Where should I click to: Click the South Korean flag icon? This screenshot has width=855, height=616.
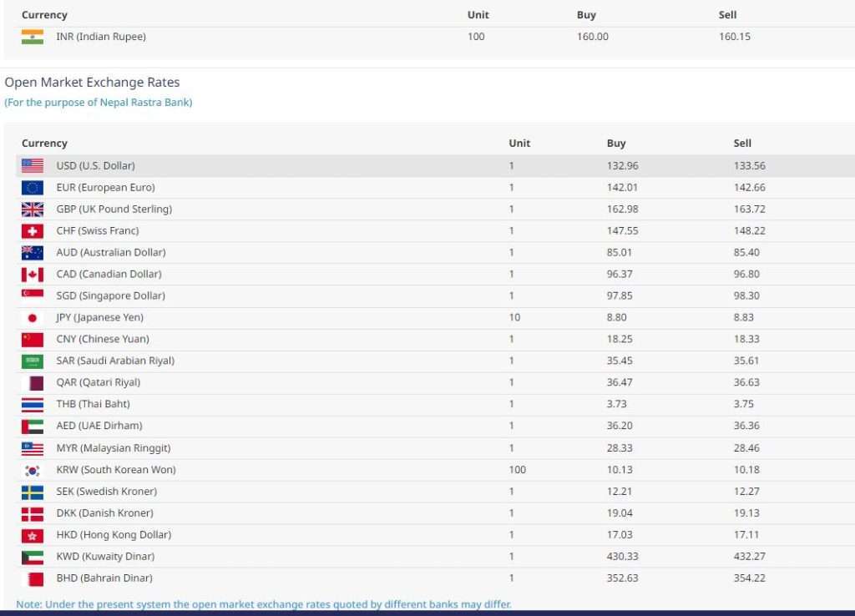33,470
